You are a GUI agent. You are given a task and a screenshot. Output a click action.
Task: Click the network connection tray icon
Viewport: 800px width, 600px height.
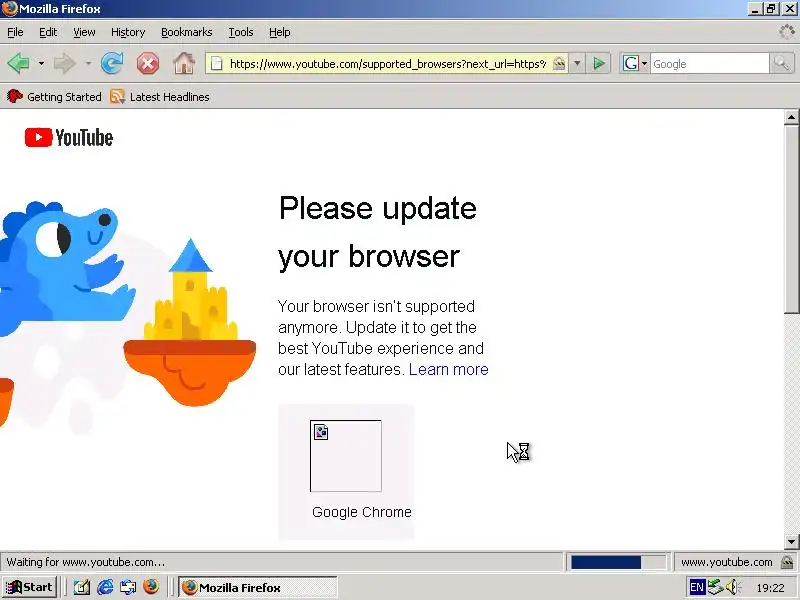(715, 587)
